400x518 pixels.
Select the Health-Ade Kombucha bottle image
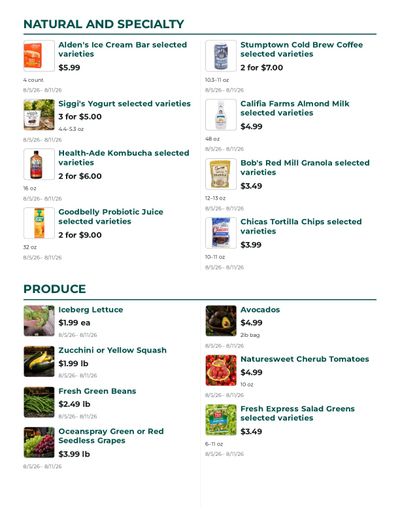click(39, 164)
